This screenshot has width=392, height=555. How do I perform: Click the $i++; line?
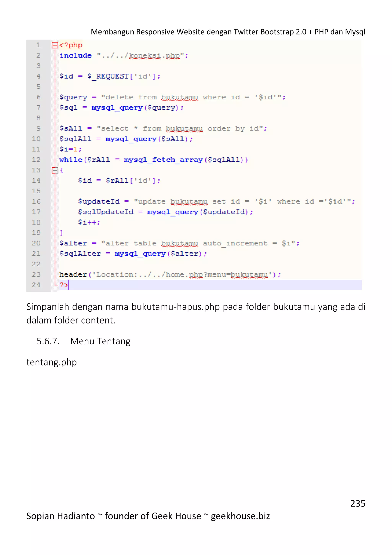(x=89, y=222)
